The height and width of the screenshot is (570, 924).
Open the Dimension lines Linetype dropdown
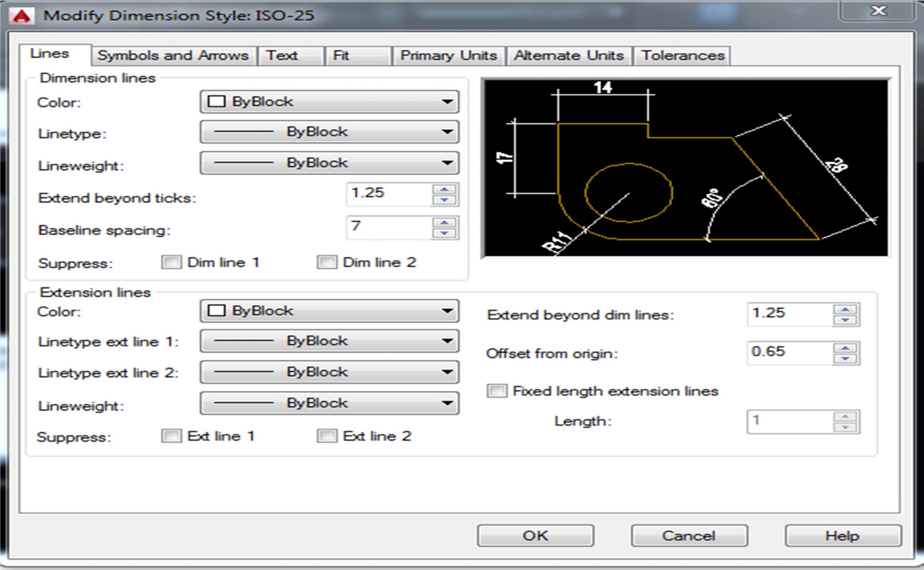pyautogui.click(x=329, y=132)
